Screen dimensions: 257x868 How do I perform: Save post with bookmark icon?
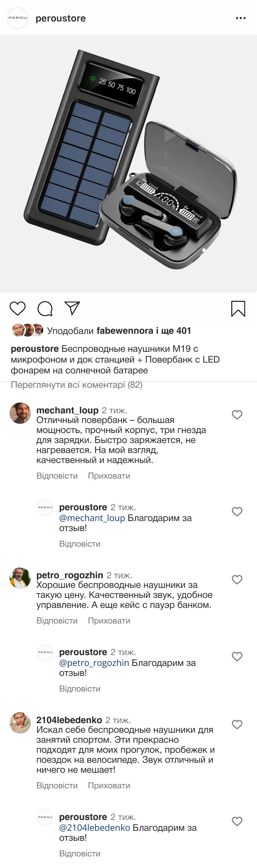tap(238, 309)
